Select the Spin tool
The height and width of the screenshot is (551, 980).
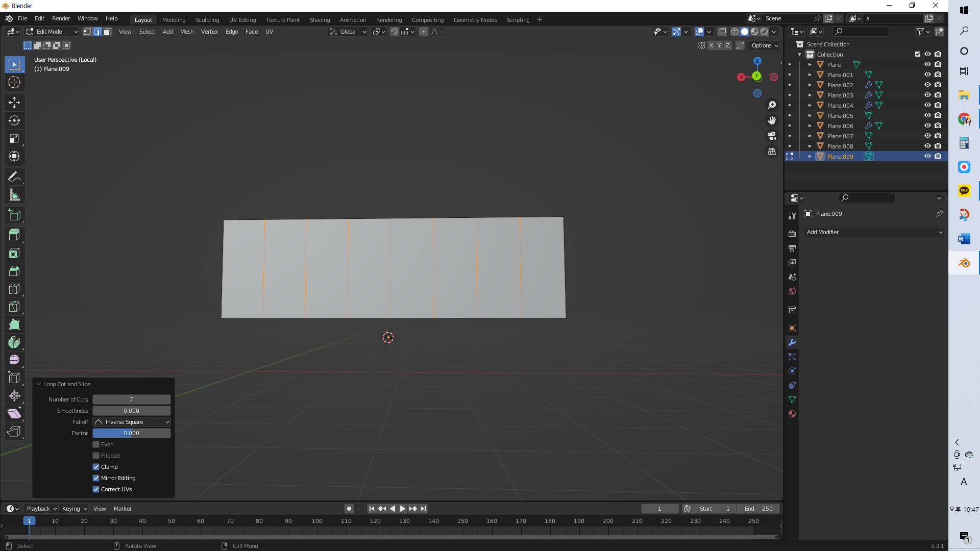pos(14,342)
